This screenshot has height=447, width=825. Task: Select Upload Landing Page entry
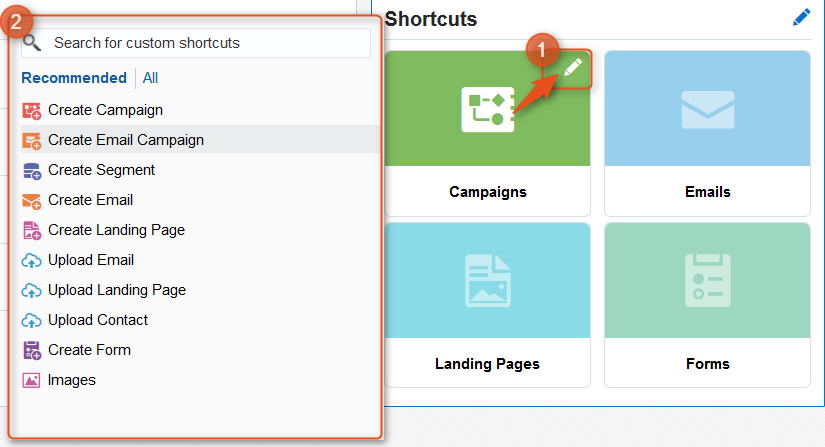116,290
